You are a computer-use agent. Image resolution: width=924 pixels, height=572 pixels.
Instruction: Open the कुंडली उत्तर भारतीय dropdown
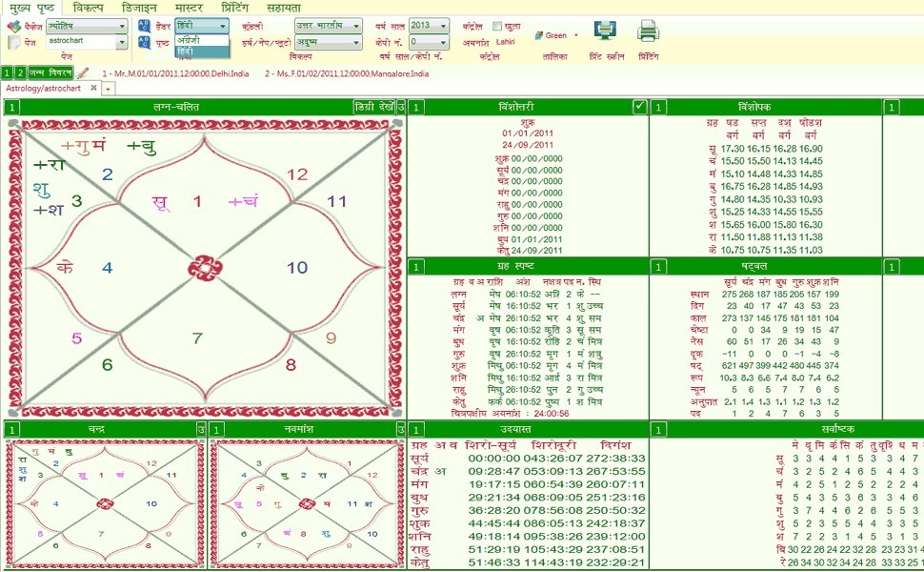coord(329,26)
